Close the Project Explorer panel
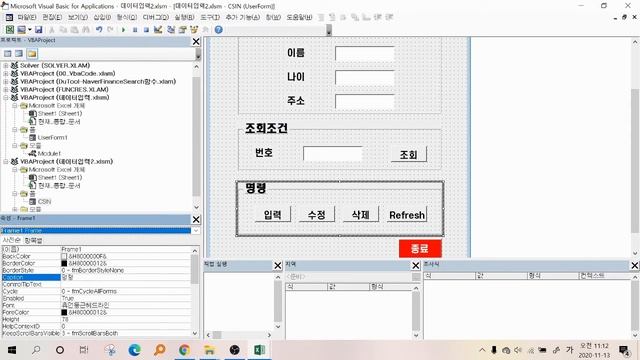640x360 pixels. coord(196,41)
